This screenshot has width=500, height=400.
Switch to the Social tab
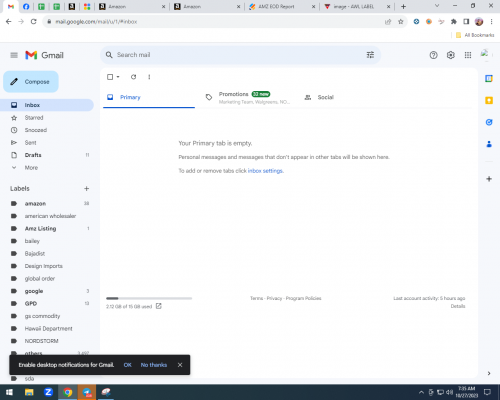(x=346, y=97)
